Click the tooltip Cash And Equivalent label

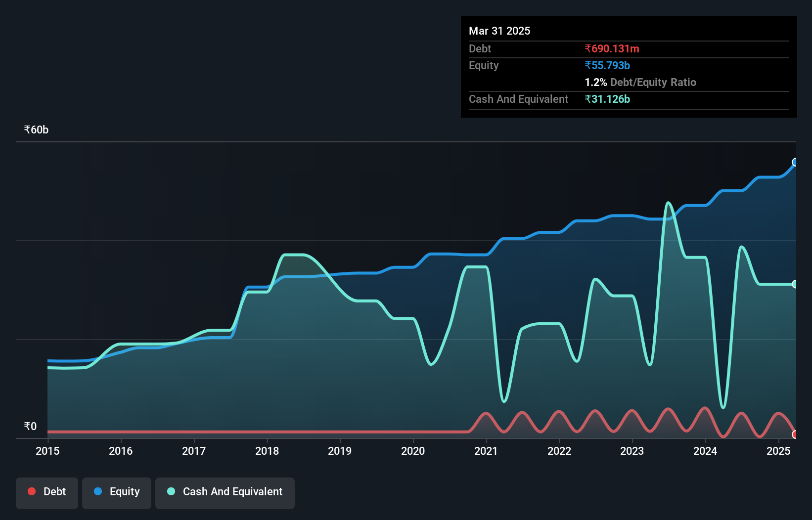point(518,99)
